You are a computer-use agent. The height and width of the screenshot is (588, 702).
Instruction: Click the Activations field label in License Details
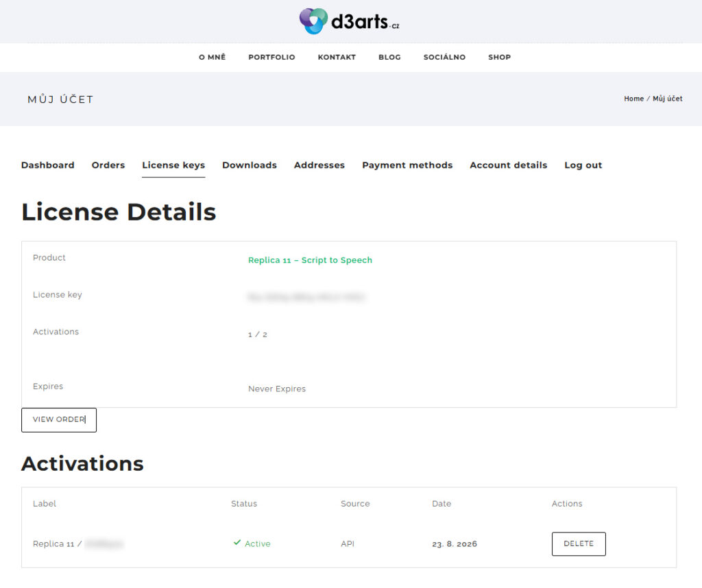tap(56, 332)
